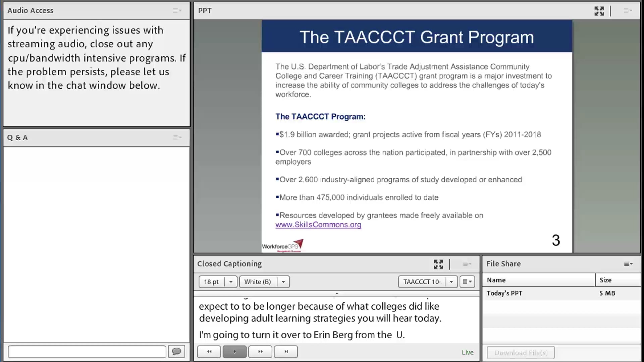The height and width of the screenshot is (362, 644).
Task: Click the caption line mentioning Erin Berg
Action: tap(302, 335)
